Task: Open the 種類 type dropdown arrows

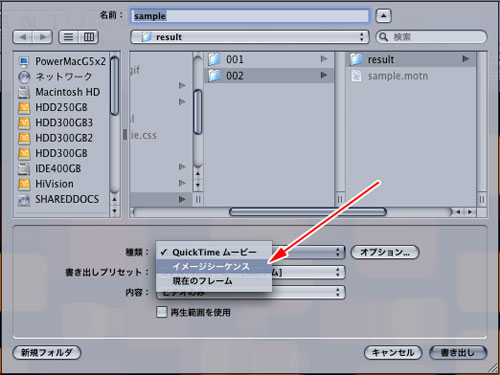Action: click(338, 252)
